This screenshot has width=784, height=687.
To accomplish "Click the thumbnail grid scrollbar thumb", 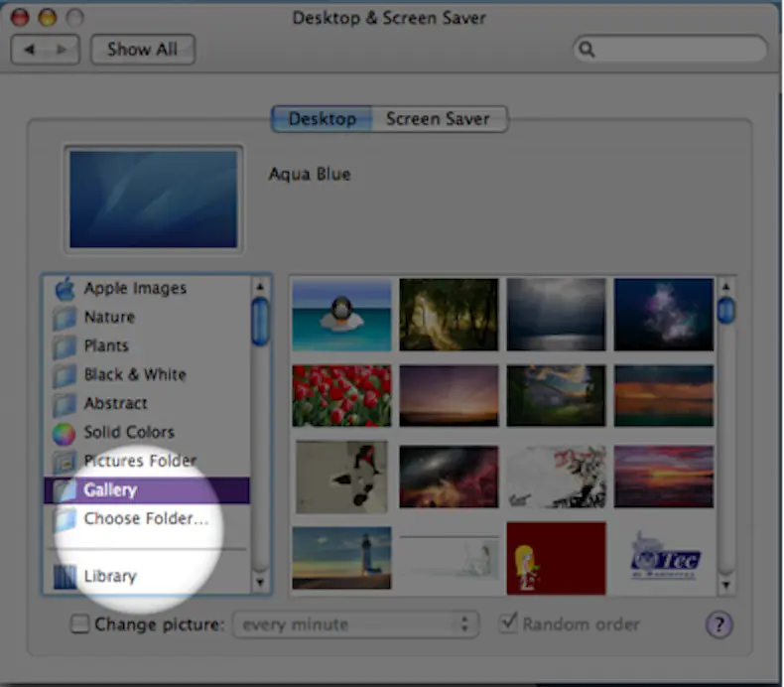I will pyautogui.click(x=726, y=310).
